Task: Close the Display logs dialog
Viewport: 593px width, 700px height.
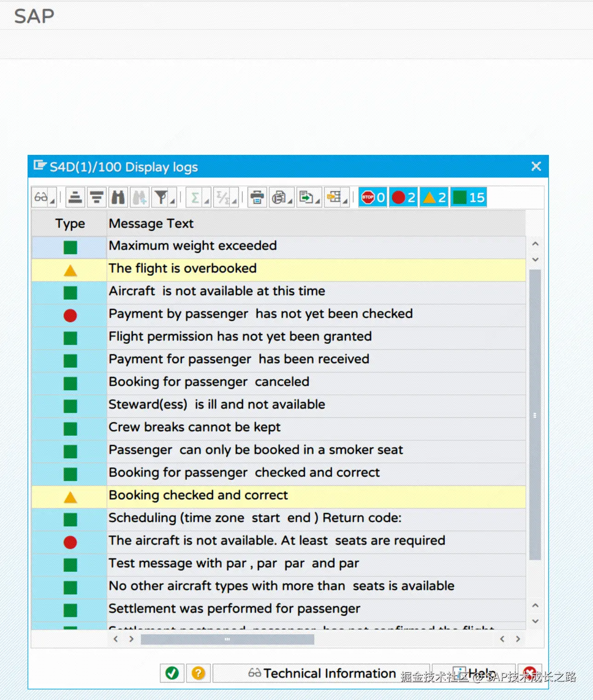Action: coord(536,166)
